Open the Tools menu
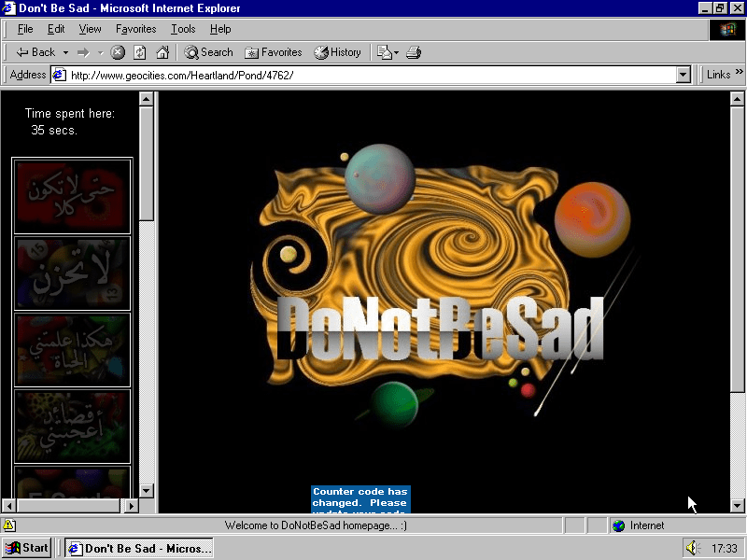This screenshot has height=560, width=747. pos(183,29)
